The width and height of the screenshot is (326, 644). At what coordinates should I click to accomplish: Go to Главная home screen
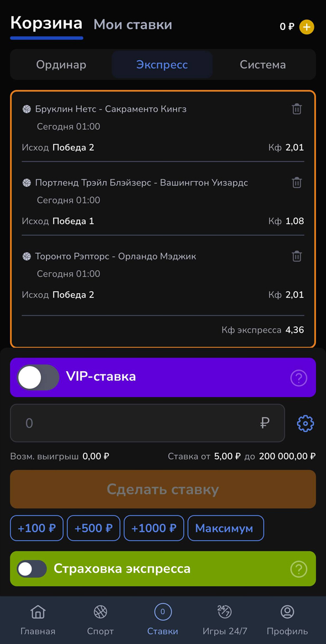coord(38,620)
